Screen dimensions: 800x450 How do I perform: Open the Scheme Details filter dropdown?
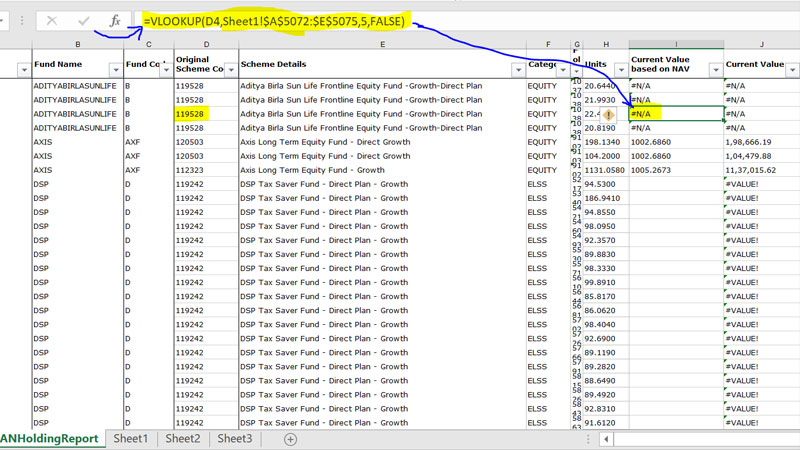pyautogui.click(x=518, y=70)
